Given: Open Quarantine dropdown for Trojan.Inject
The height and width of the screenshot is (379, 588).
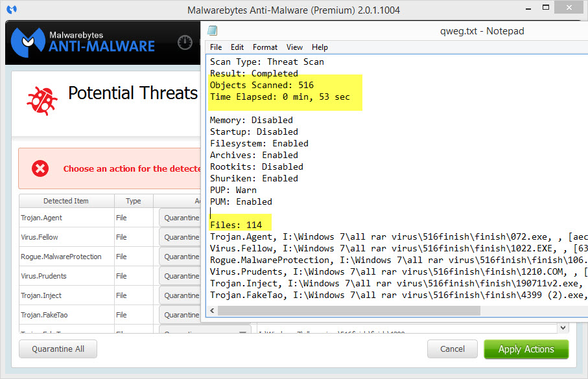Looking at the screenshot, I should (x=180, y=296).
